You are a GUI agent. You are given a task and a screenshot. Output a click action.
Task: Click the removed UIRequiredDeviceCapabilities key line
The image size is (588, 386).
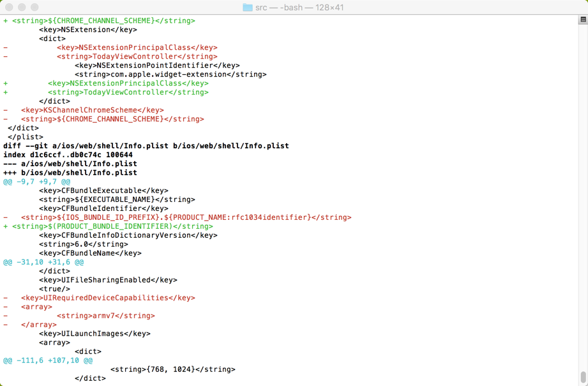click(108, 298)
